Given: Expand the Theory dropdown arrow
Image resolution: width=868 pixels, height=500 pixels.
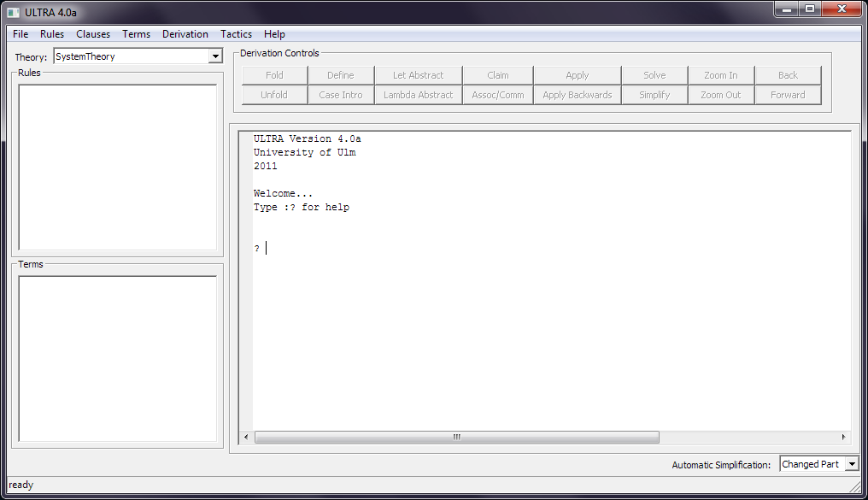Looking at the screenshot, I should click(x=215, y=56).
